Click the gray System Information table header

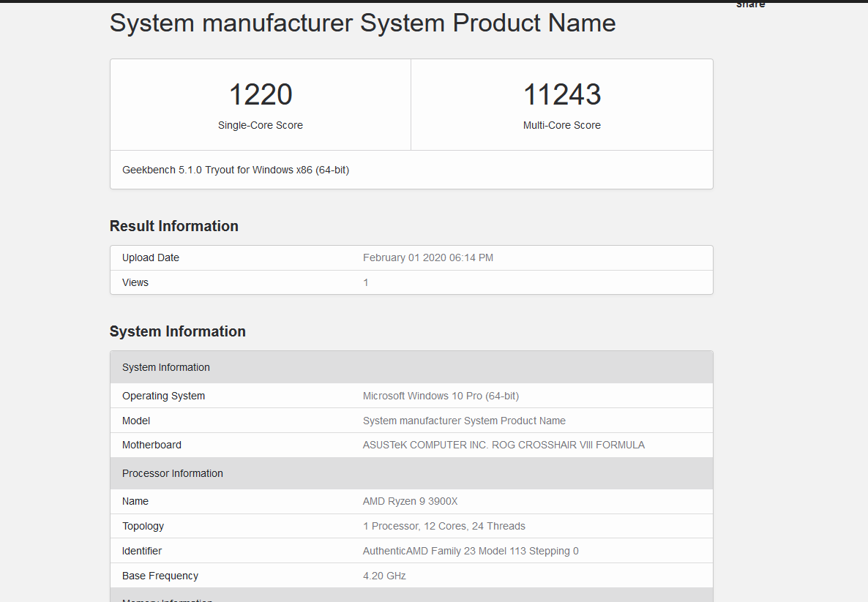[411, 367]
